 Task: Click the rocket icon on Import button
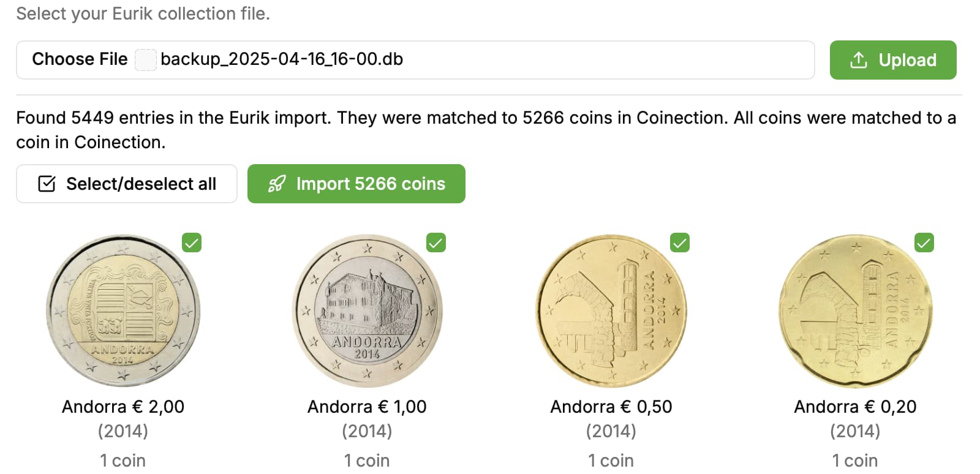click(x=278, y=183)
